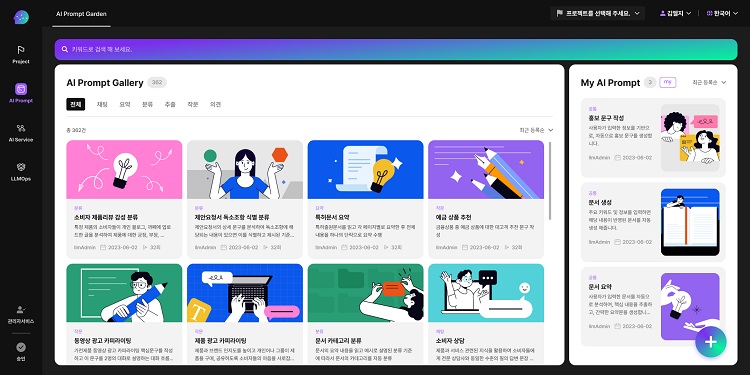Open the 소비자 상담 prompt title

pyautogui.click(x=450, y=341)
